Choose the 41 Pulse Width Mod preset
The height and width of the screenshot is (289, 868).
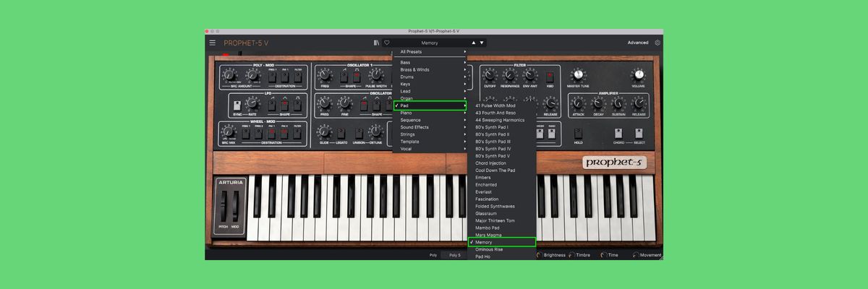click(502, 105)
